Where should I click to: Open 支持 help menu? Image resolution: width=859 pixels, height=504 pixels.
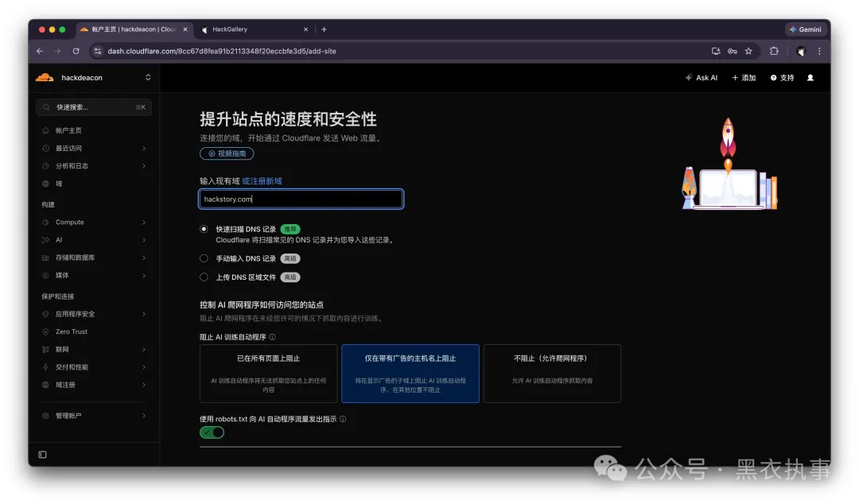[783, 78]
